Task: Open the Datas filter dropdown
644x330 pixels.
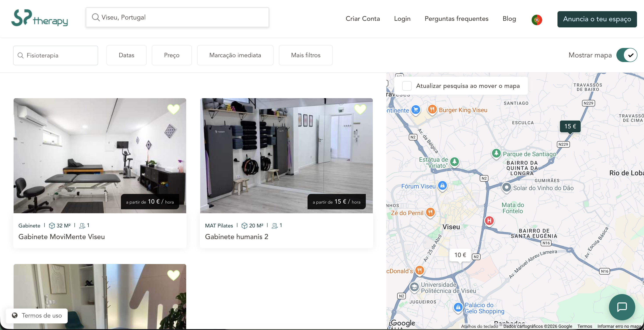Action: click(126, 55)
